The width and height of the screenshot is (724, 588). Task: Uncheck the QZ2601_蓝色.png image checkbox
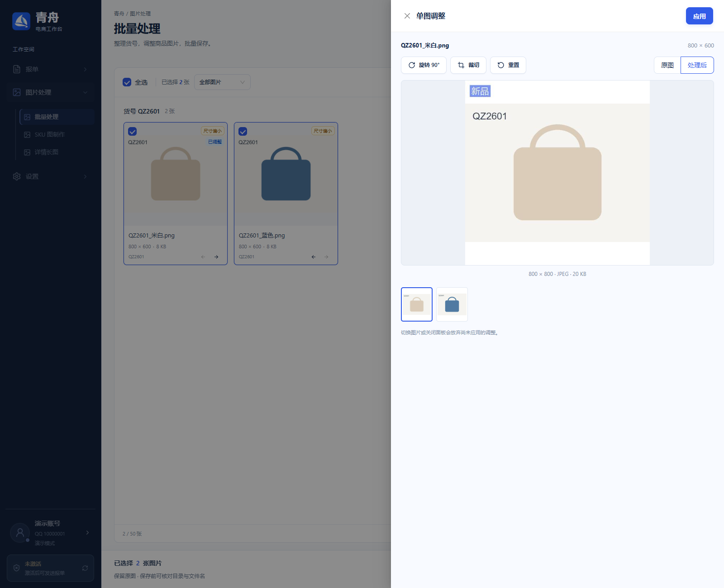point(243,132)
